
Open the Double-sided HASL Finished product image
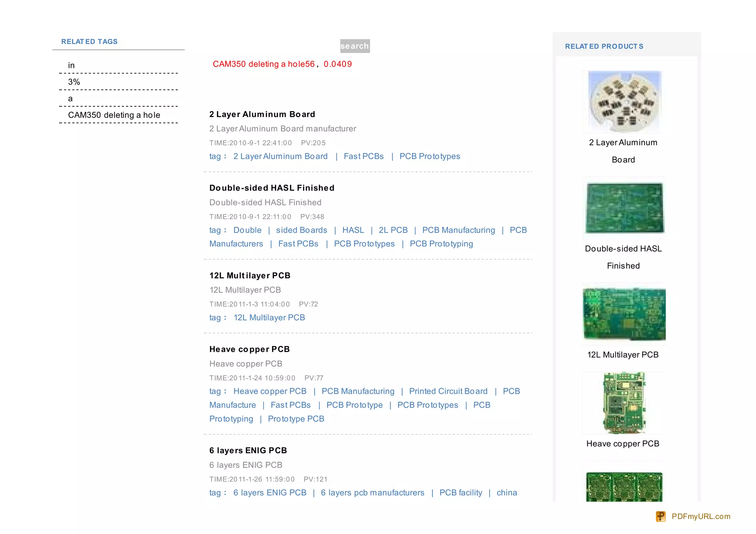coord(624,208)
